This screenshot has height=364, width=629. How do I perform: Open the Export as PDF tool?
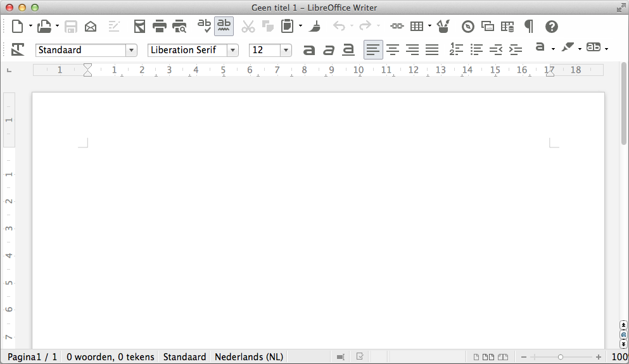click(x=139, y=26)
